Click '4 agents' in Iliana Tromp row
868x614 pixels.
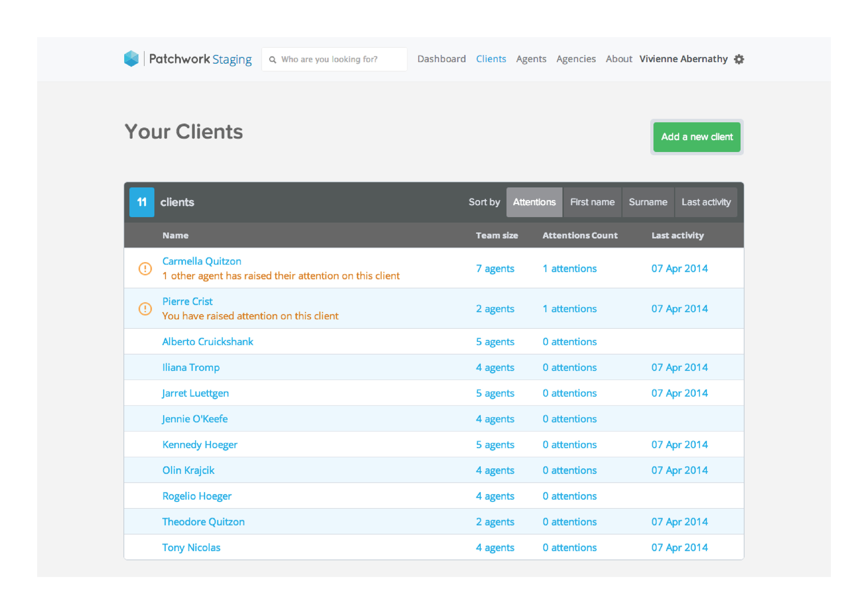pos(495,367)
